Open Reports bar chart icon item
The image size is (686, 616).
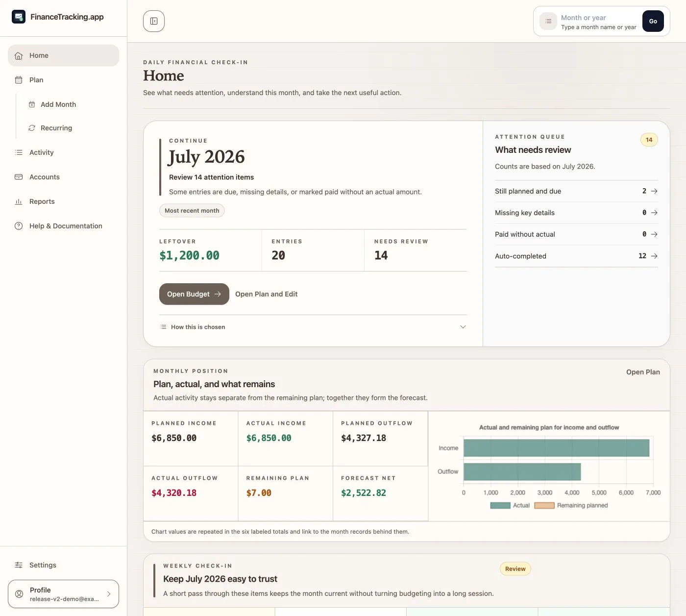pyautogui.click(x=19, y=201)
